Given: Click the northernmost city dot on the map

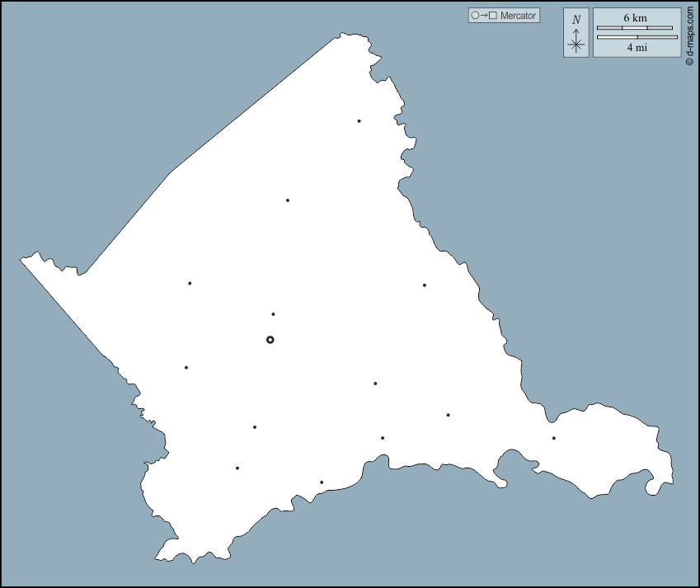Looking at the screenshot, I should click(x=359, y=121).
